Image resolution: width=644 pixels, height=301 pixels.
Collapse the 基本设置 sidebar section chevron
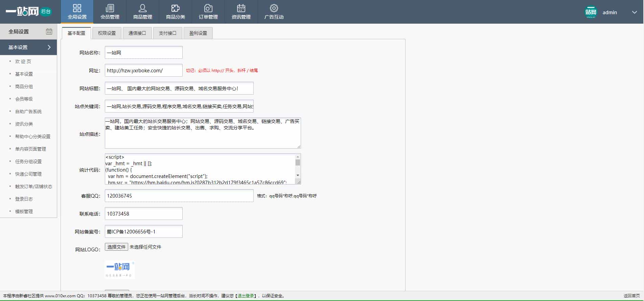point(49,47)
